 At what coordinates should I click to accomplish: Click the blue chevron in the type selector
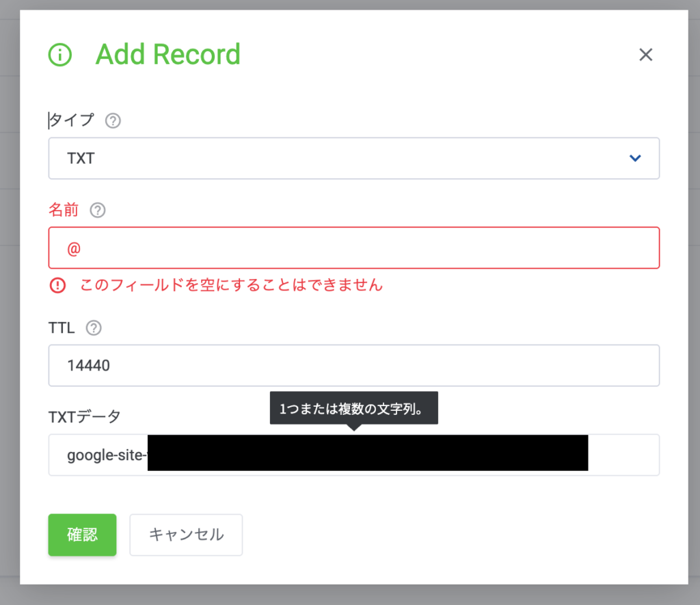click(x=635, y=159)
